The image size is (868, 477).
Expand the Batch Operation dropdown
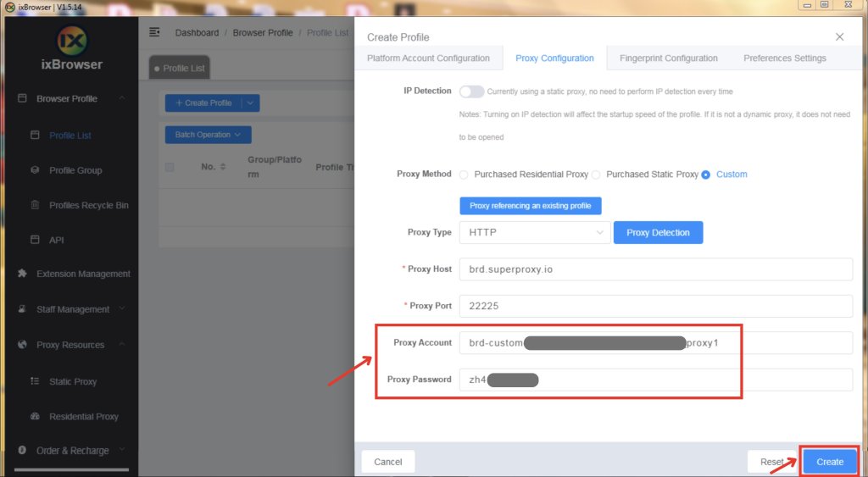pos(208,135)
